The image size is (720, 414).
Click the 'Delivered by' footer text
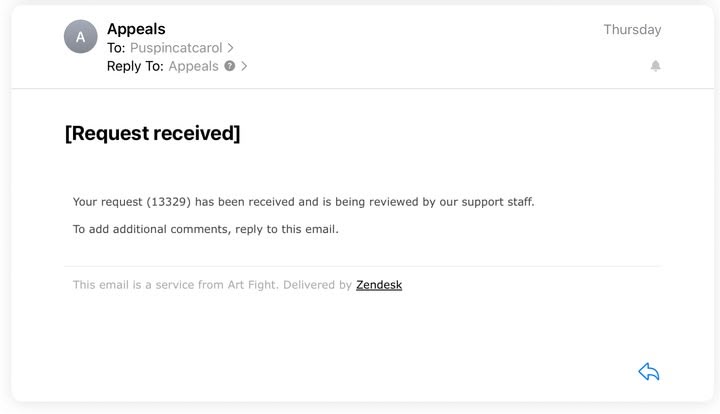point(317,285)
